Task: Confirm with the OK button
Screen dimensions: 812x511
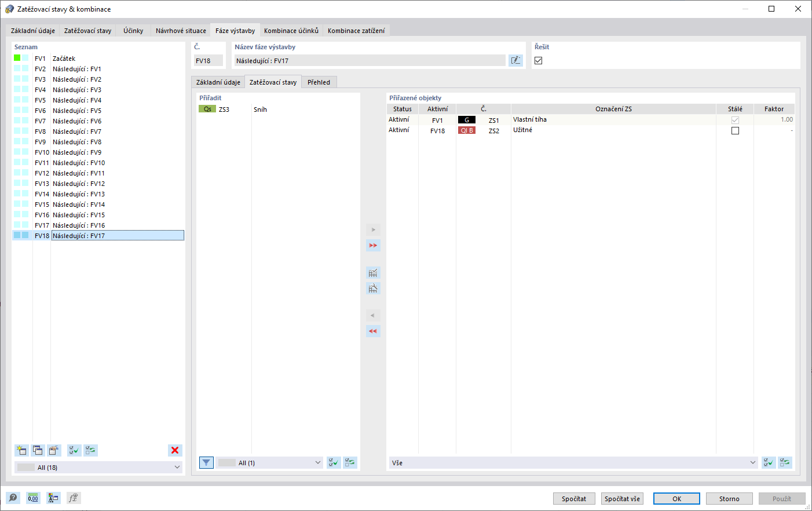Action: (676, 498)
